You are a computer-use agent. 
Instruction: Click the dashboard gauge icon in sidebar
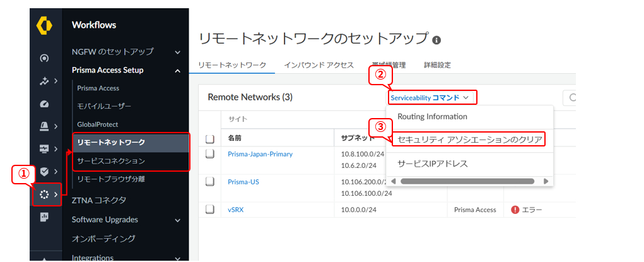[x=44, y=104]
